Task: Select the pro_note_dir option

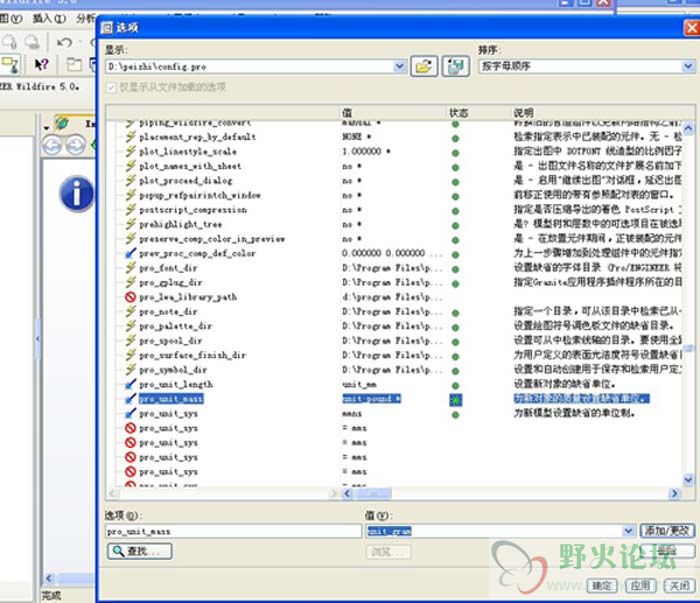Action: click(x=168, y=312)
